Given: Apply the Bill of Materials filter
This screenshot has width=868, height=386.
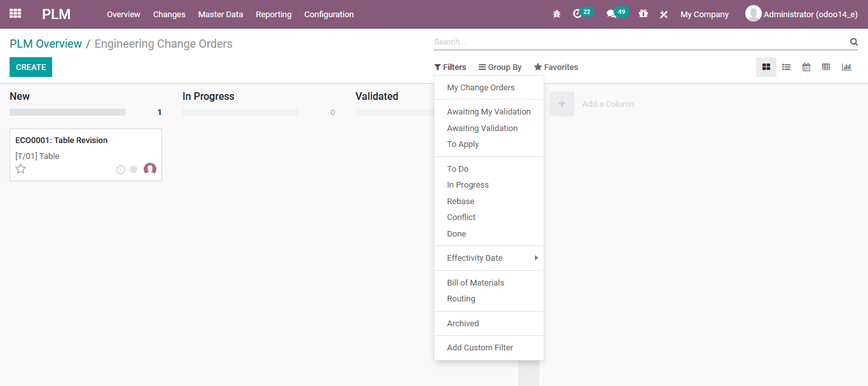Looking at the screenshot, I should (489, 283).
